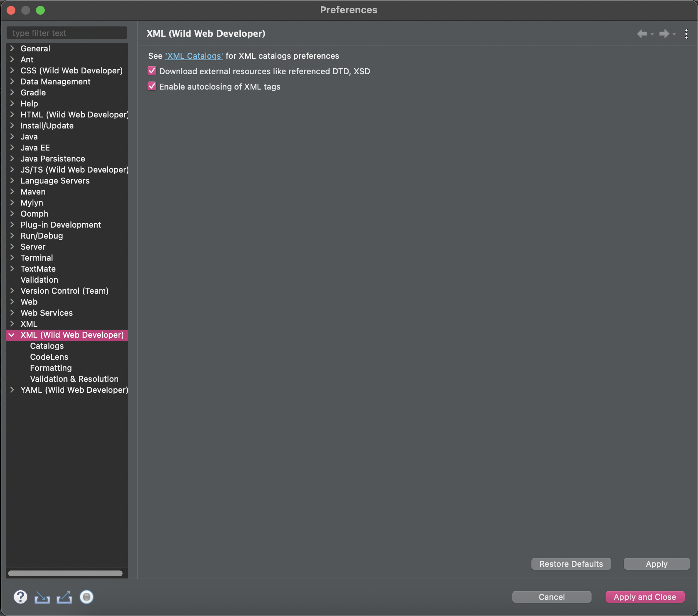Toggle Download external resources checkbox
The height and width of the screenshot is (616, 698).
click(152, 71)
